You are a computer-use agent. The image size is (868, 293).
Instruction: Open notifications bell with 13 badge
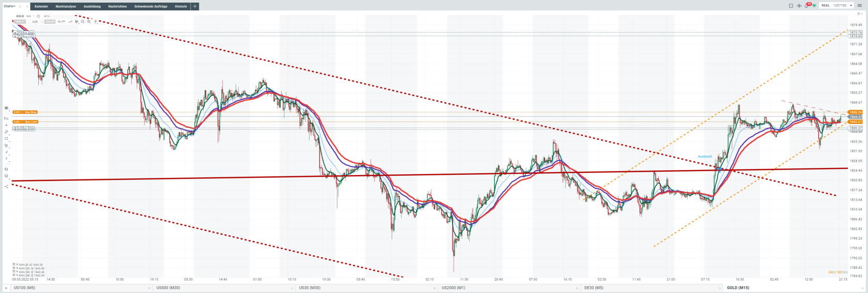click(807, 6)
